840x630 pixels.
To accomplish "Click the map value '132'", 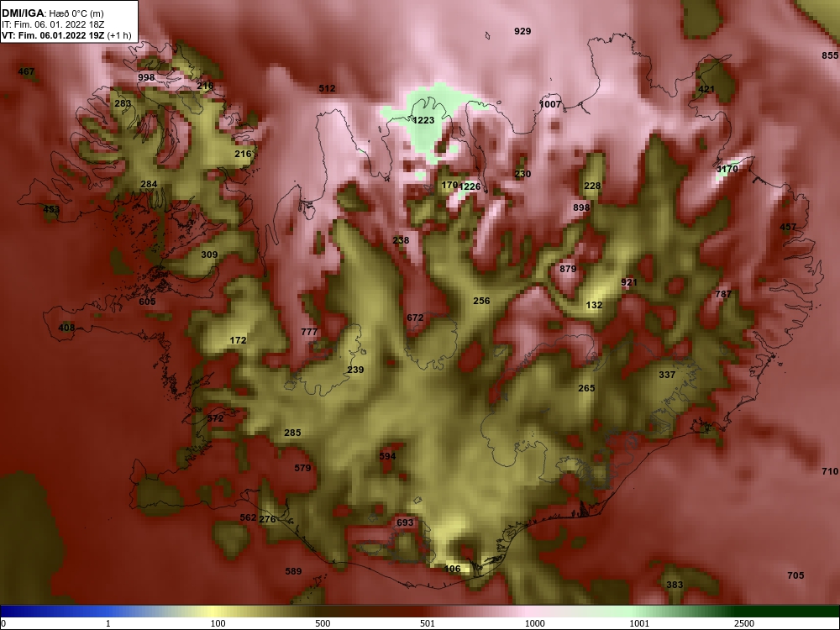I will pyautogui.click(x=594, y=305).
